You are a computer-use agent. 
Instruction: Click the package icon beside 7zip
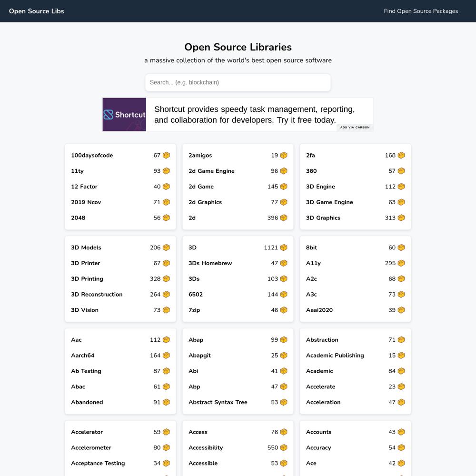click(x=284, y=310)
